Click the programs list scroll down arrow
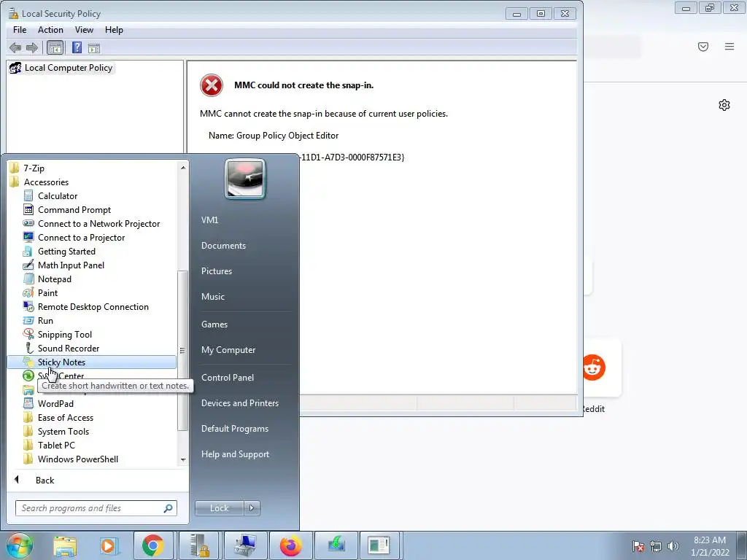747x560 pixels. 183,460
